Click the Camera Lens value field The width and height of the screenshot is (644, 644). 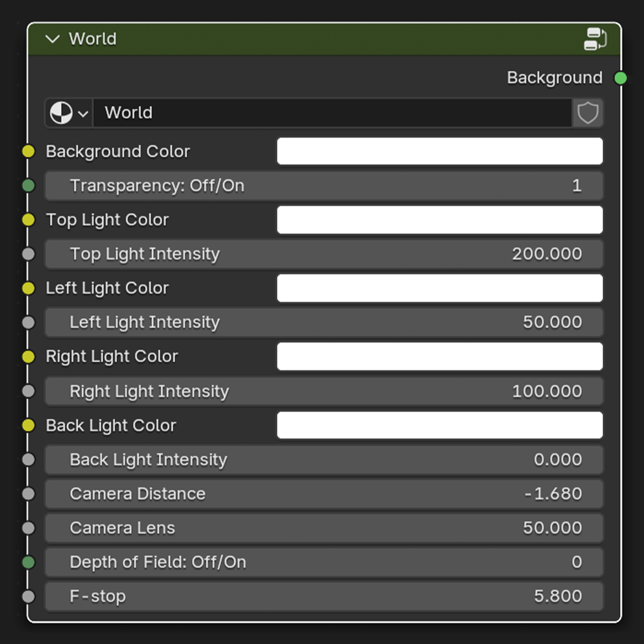click(324, 528)
